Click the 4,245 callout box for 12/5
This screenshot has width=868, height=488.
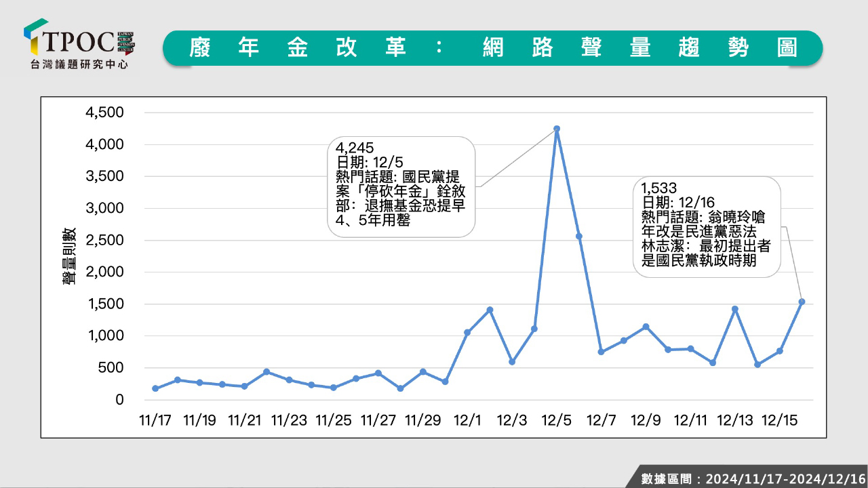(x=400, y=186)
